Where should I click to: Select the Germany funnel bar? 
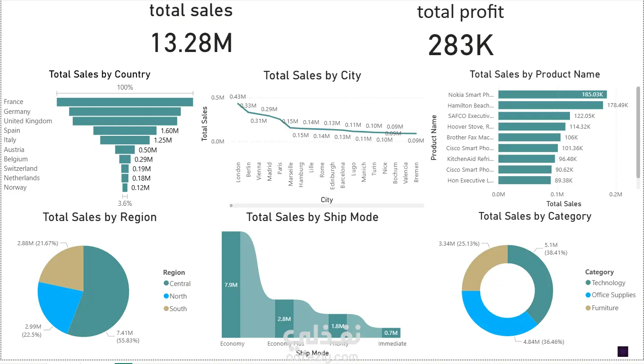coord(125,112)
